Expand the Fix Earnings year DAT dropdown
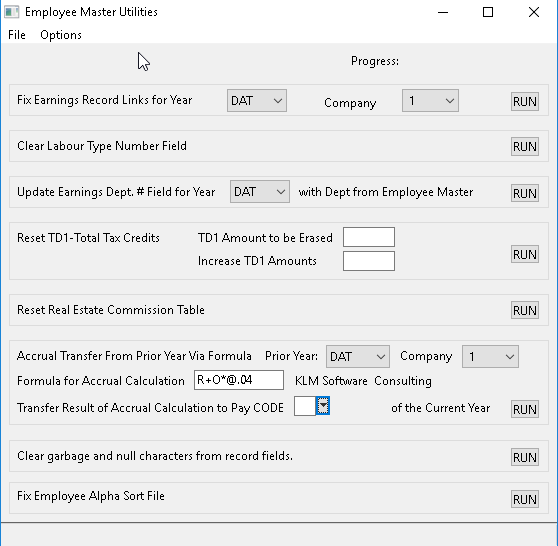The height and width of the screenshot is (546, 558). [x=257, y=101]
